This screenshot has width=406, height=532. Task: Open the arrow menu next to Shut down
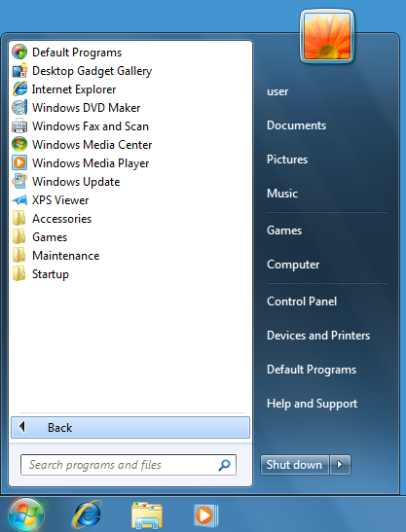coord(340,465)
